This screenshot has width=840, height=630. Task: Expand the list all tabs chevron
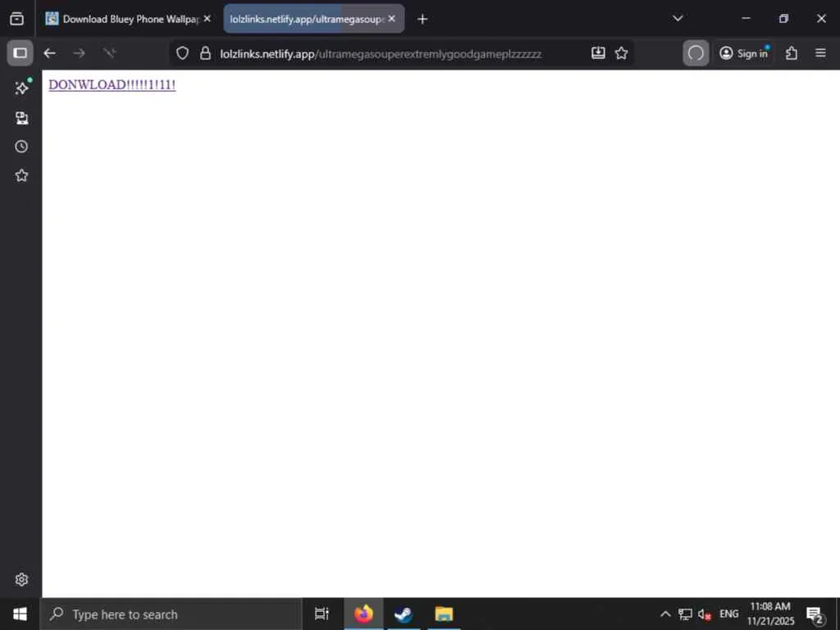click(678, 19)
